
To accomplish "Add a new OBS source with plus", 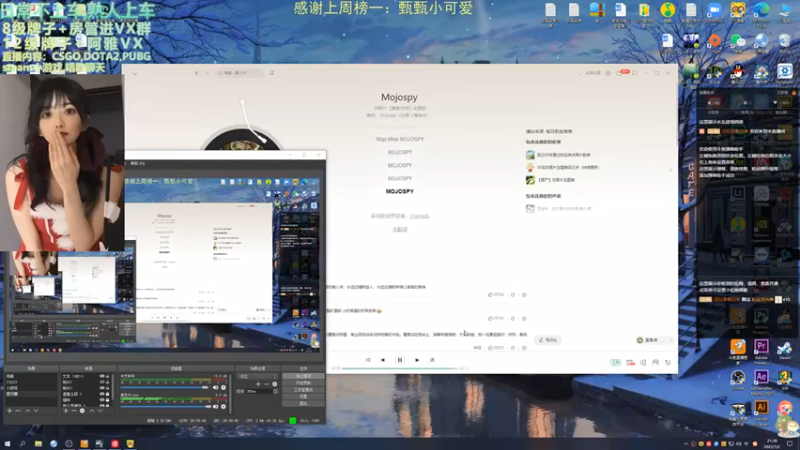I will (66, 411).
